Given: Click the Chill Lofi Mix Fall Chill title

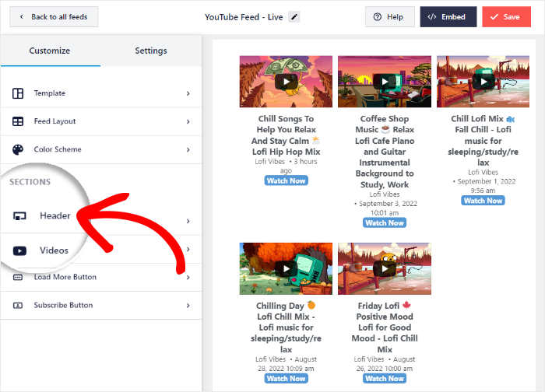Looking at the screenshot, I should click(x=483, y=140).
